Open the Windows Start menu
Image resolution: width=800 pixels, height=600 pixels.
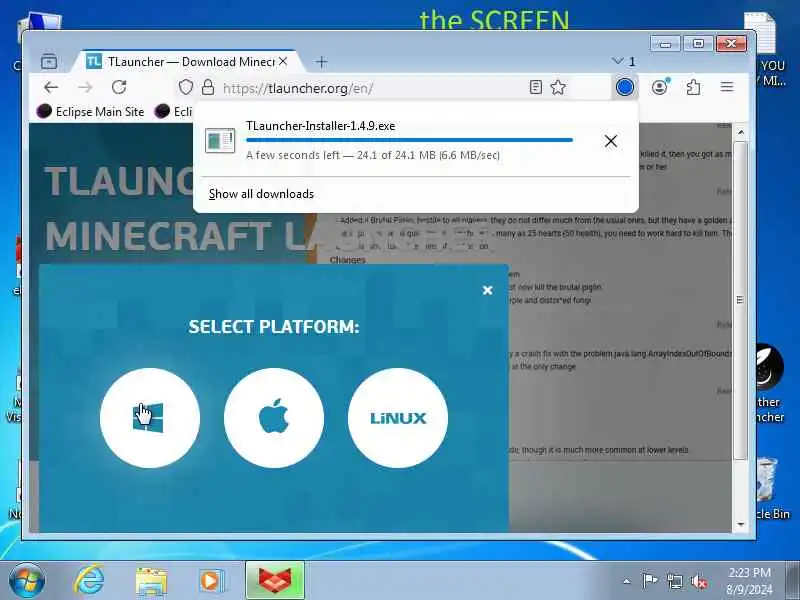click(x=27, y=581)
